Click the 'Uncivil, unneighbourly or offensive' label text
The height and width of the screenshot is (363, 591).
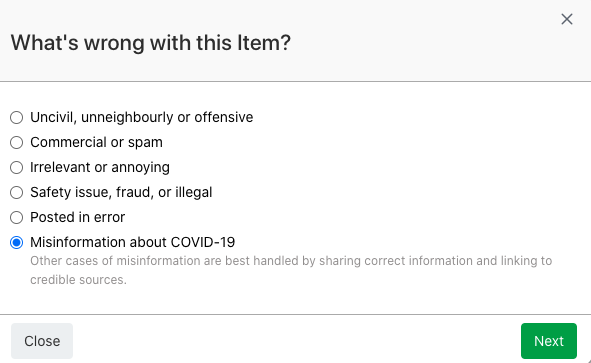click(x=142, y=117)
